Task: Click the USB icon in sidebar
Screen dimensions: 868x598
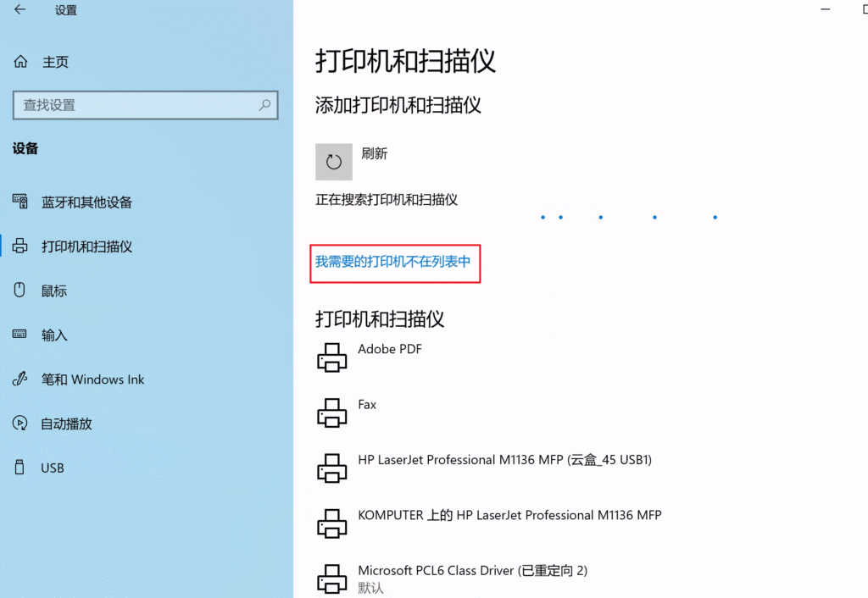Action: tap(20, 468)
